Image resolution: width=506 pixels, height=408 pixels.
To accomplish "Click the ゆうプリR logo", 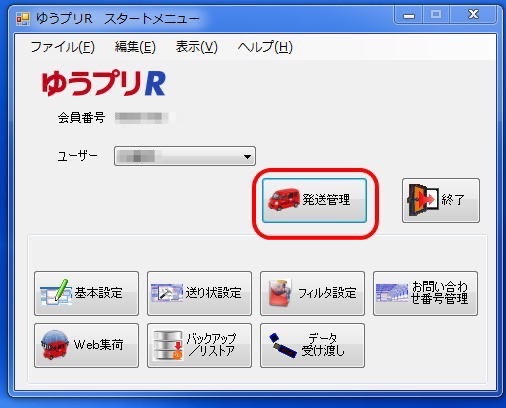I will click(103, 83).
